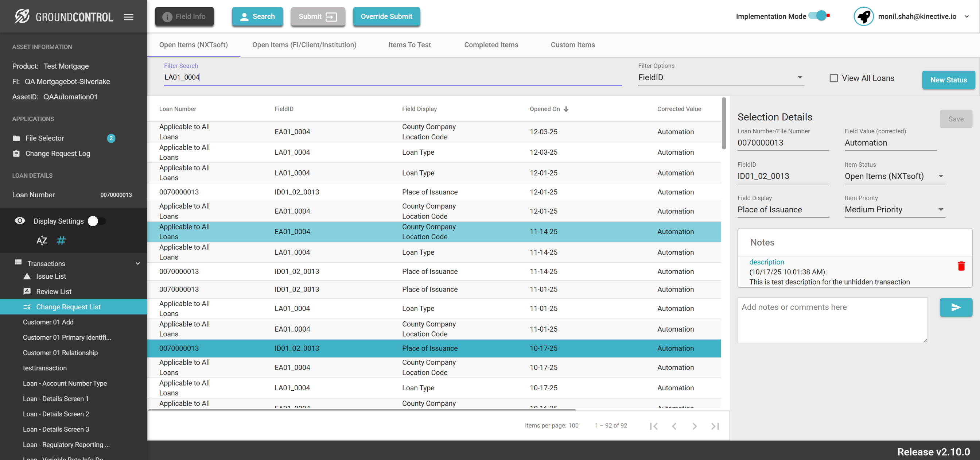
Task: Sort by the Opened On arrow
Action: pos(566,109)
